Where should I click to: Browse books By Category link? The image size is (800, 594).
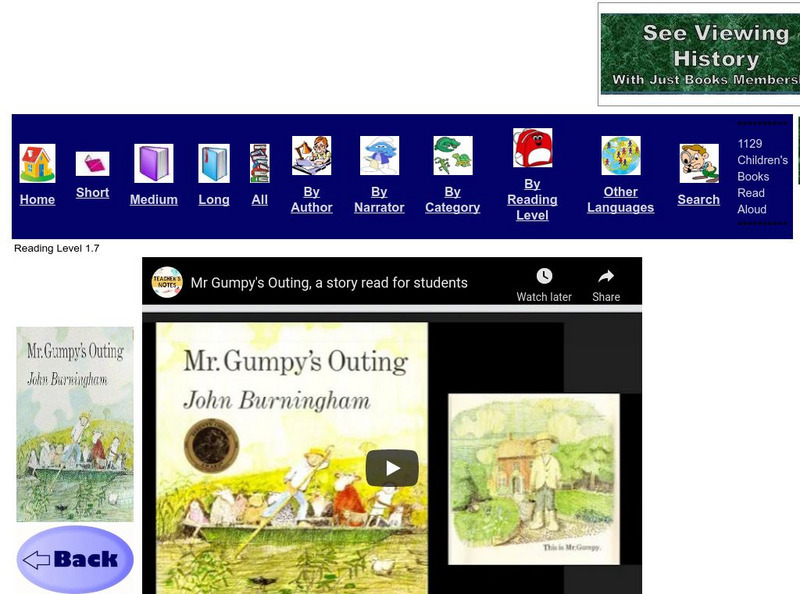pyautogui.click(x=453, y=200)
